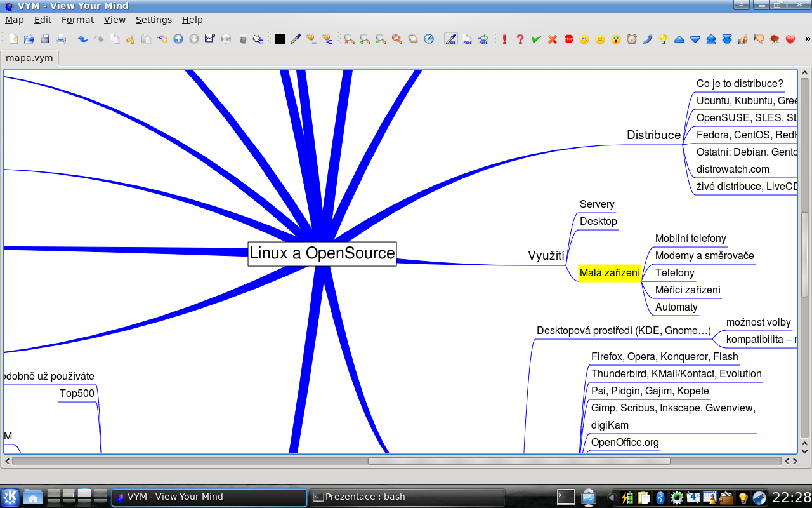This screenshot has height=508, width=812.
Task: Toggle the green checkmark flag
Action: click(x=537, y=39)
